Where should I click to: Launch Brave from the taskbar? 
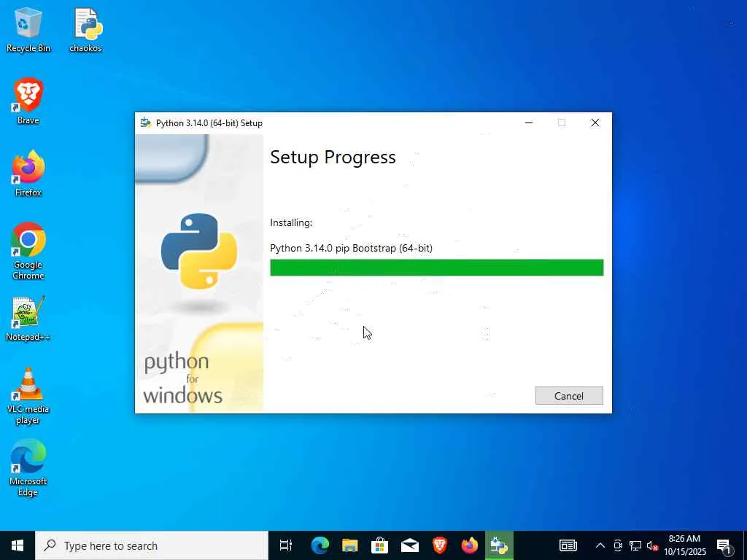tap(439, 545)
